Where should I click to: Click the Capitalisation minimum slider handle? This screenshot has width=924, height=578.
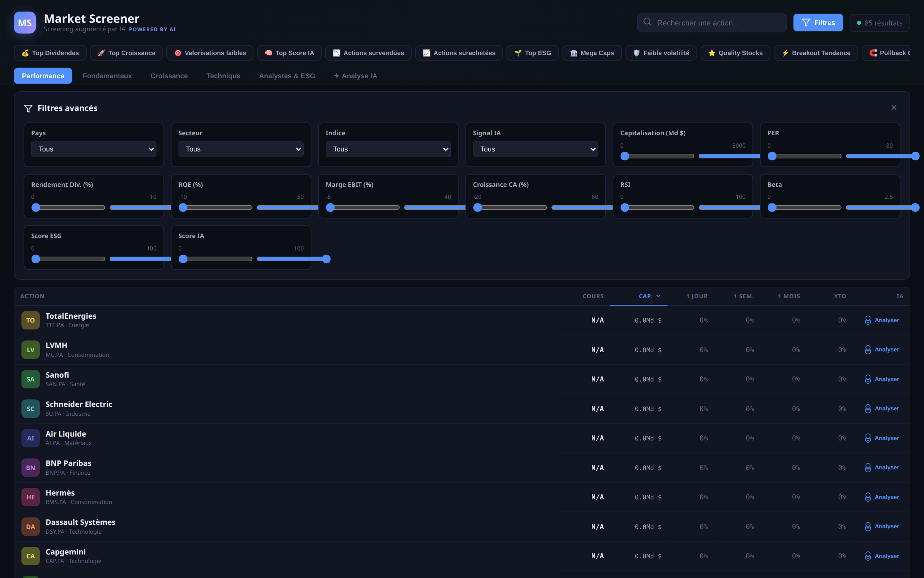click(x=625, y=156)
